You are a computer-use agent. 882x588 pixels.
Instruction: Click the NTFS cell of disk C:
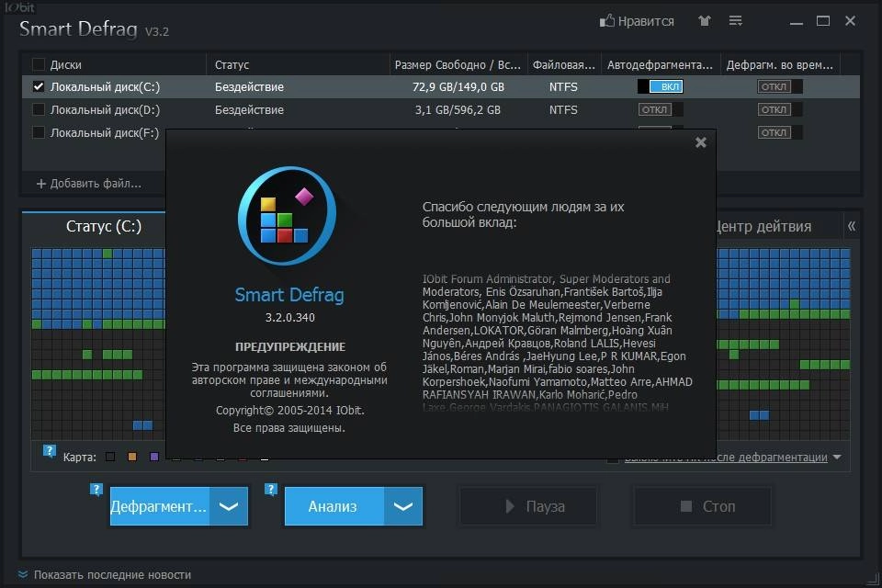(563, 86)
